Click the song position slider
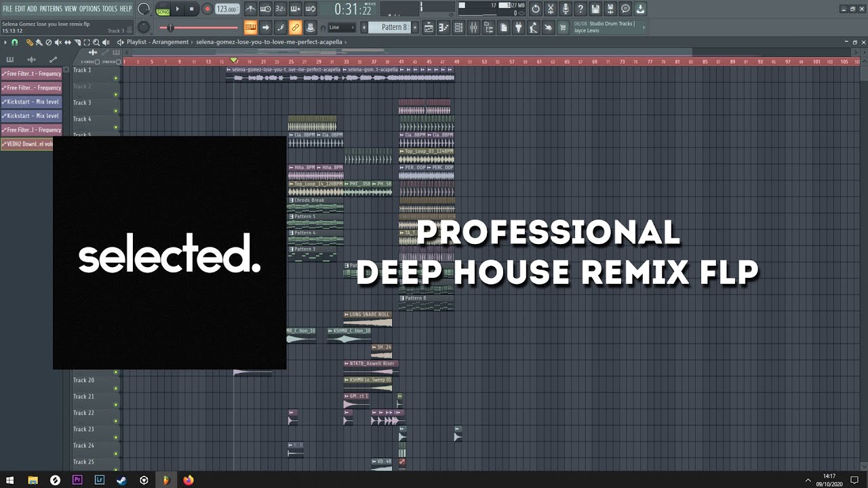 coord(198,28)
